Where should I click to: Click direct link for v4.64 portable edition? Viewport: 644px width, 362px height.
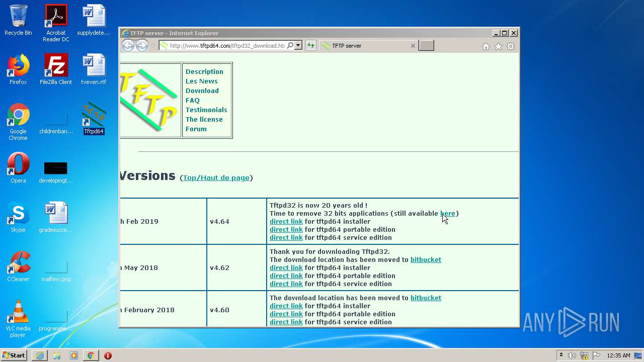click(286, 229)
